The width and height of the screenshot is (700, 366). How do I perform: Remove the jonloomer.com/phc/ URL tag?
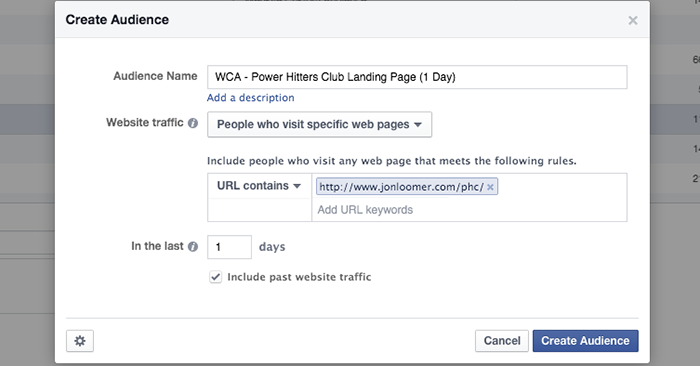click(x=490, y=187)
